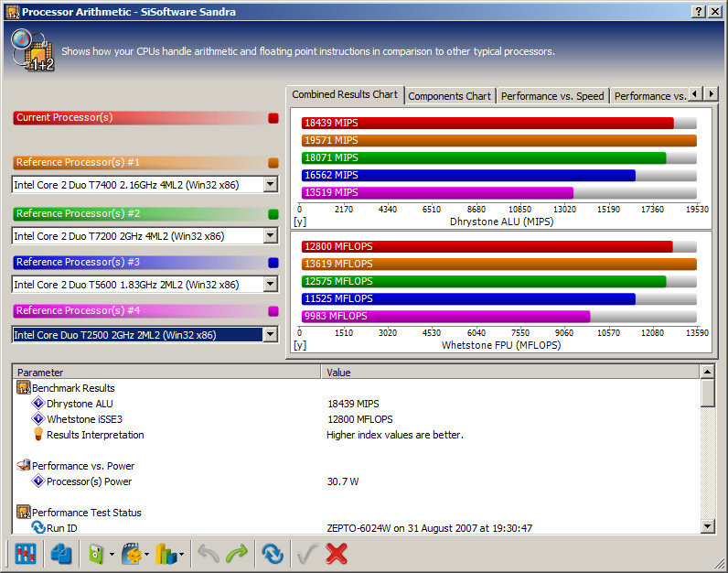The width and height of the screenshot is (728, 573).
Task: Open the chart icon dropdown arrow
Action: coord(181,554)
